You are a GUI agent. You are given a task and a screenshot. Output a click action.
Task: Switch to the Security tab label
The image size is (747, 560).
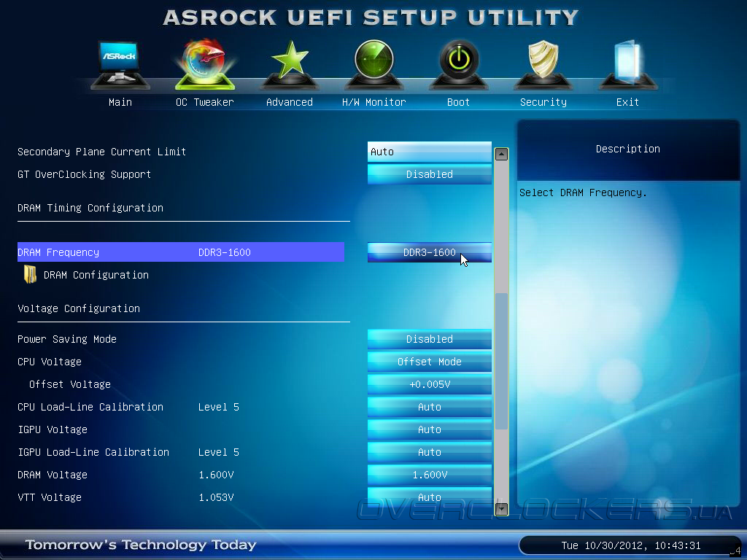[543, 102]
